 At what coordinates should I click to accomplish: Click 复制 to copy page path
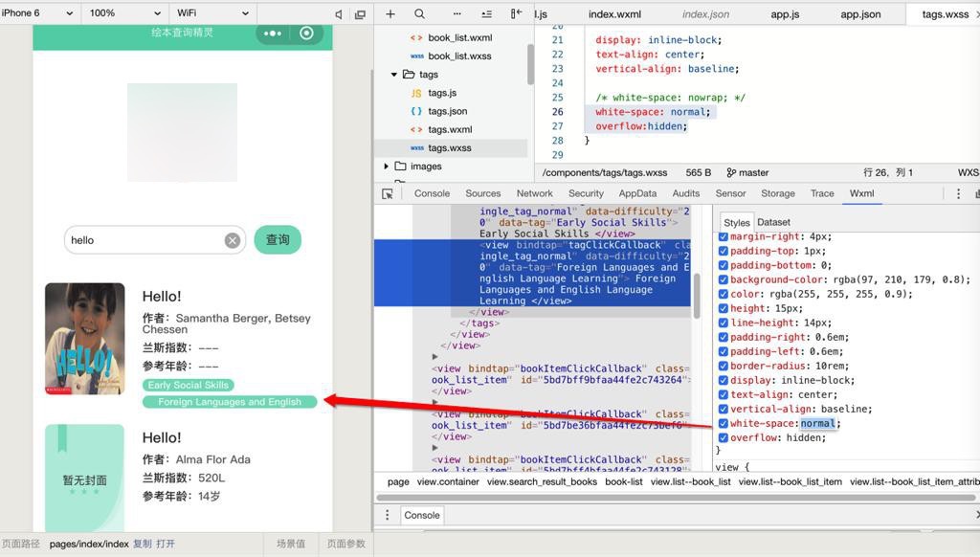[142, 544]
